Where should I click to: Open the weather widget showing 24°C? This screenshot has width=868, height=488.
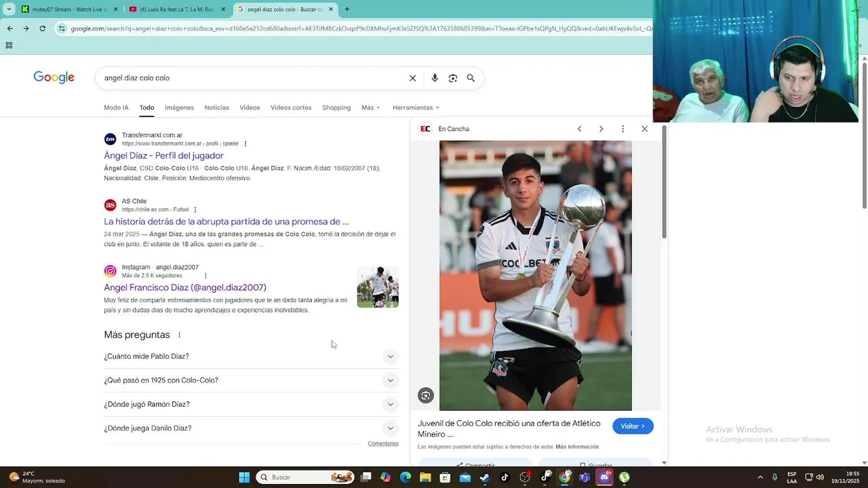37,477
